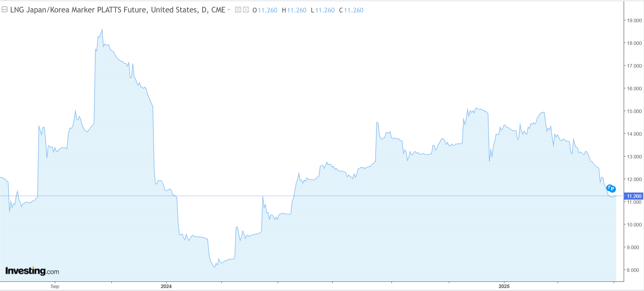644x291 pixels.
Task: Click the High value in the legend
Action: 296,10
